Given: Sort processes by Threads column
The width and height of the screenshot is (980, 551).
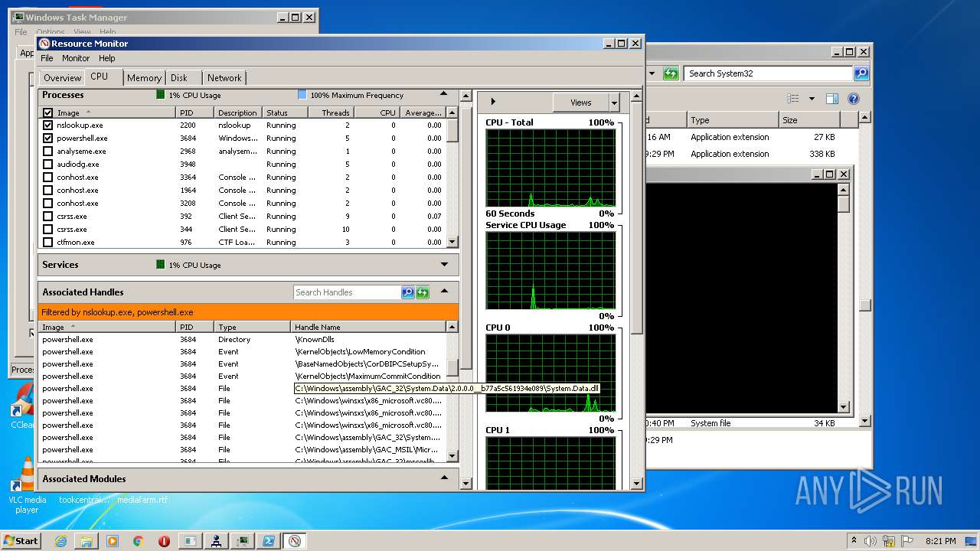Looking at the screenshot, I should pyautogui.click(x=330, y=112).
